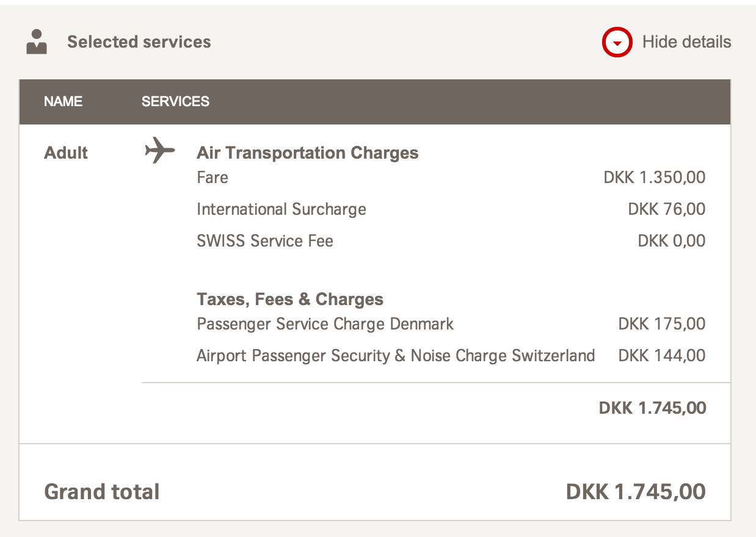Click Passenger Service Charge Denmark
Image resolution: width=756 pixels, height=537 pixels.
click(x=325, y=323)
